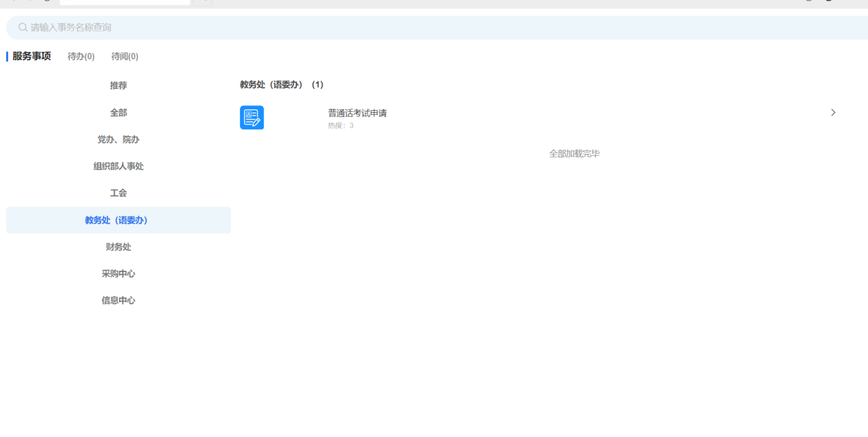Click the 教务处（语委办）(1) section heading
This screenshot has height=437, width=868.
click(x=281, y=85)
